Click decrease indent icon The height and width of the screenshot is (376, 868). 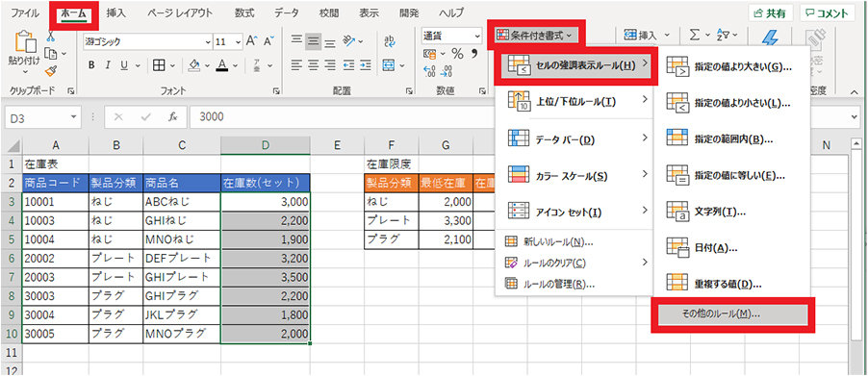click(348, 65)
